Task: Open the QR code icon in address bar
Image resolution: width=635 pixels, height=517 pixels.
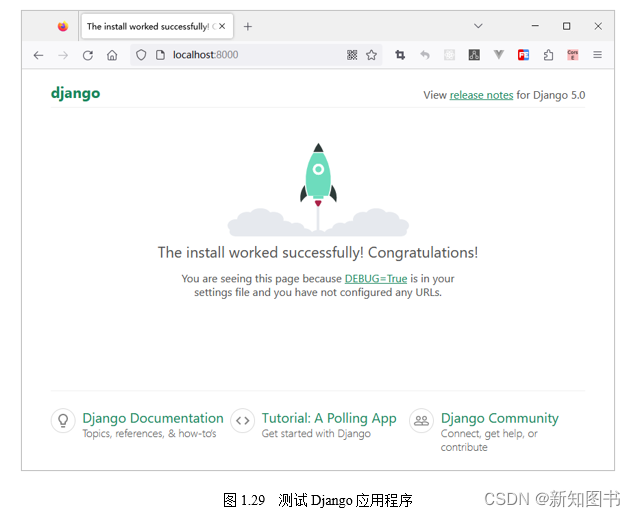Action: click(352, 55)
